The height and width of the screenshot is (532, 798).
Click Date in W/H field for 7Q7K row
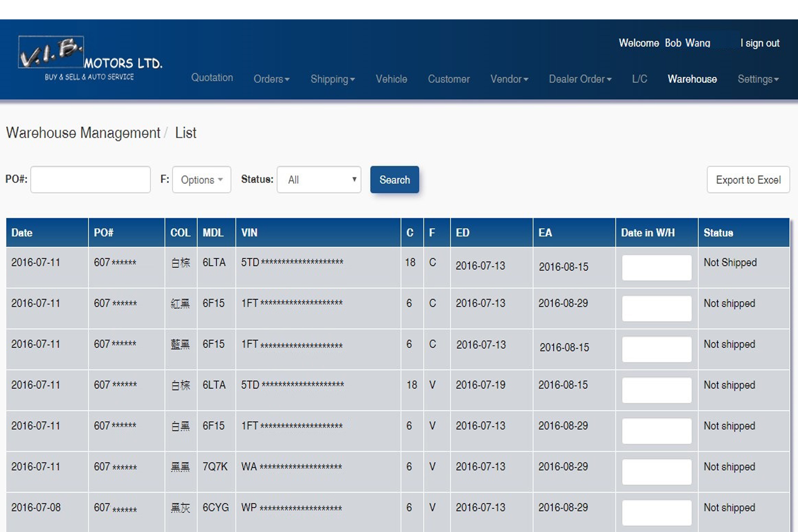coord(656,472)
